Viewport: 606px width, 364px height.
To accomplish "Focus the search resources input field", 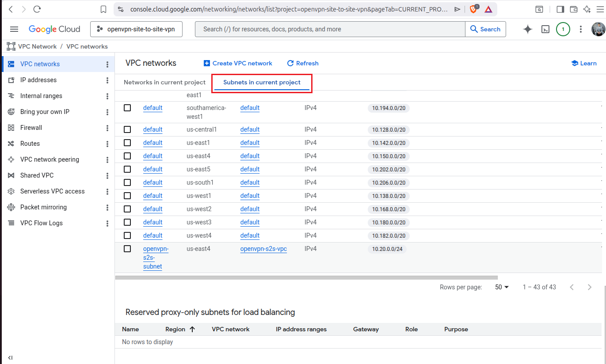I will pos(330,29).
